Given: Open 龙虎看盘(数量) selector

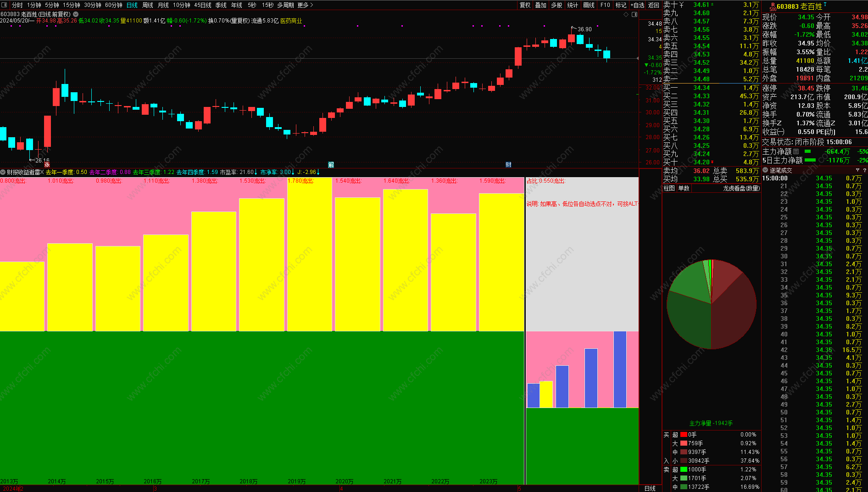Looking at the screenshot, I should click(x=741, y=188).
